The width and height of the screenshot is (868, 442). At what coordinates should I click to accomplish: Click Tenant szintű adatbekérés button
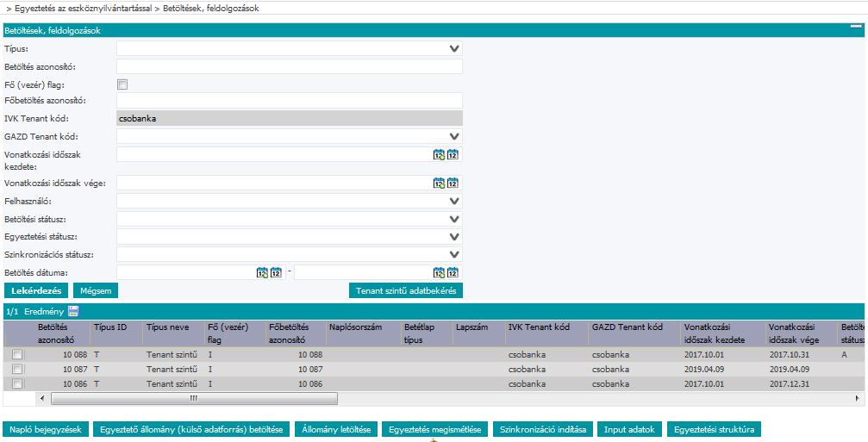(406, 290)
